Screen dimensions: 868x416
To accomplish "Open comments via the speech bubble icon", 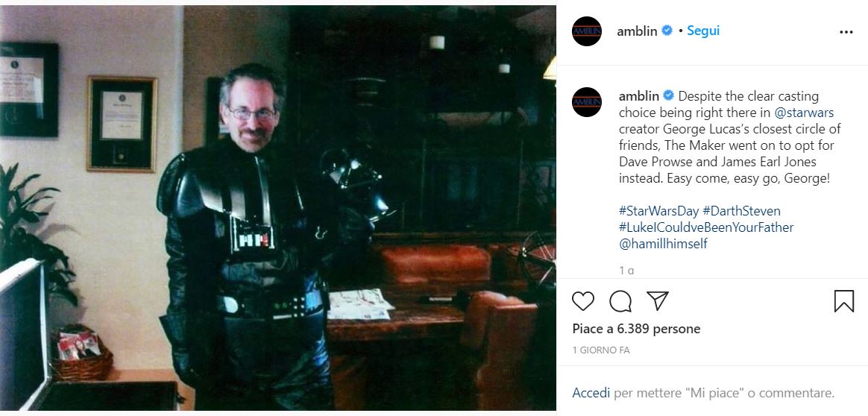I will click(620, 301).
